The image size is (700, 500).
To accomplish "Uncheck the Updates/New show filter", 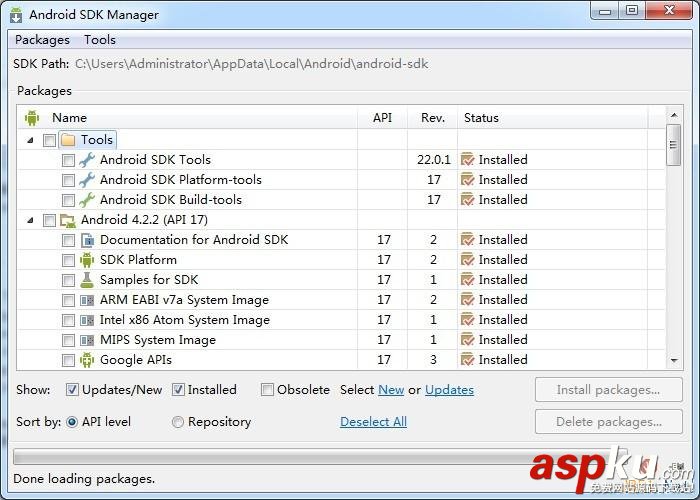I will pyautogui.click(x=72, y=390).
